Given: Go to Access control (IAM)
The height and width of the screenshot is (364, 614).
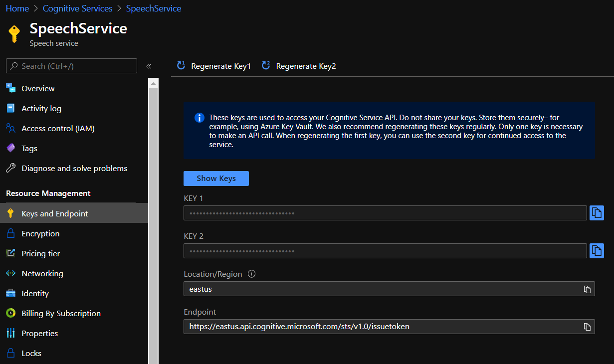Looking at the screenshot, I should point(58,128).
